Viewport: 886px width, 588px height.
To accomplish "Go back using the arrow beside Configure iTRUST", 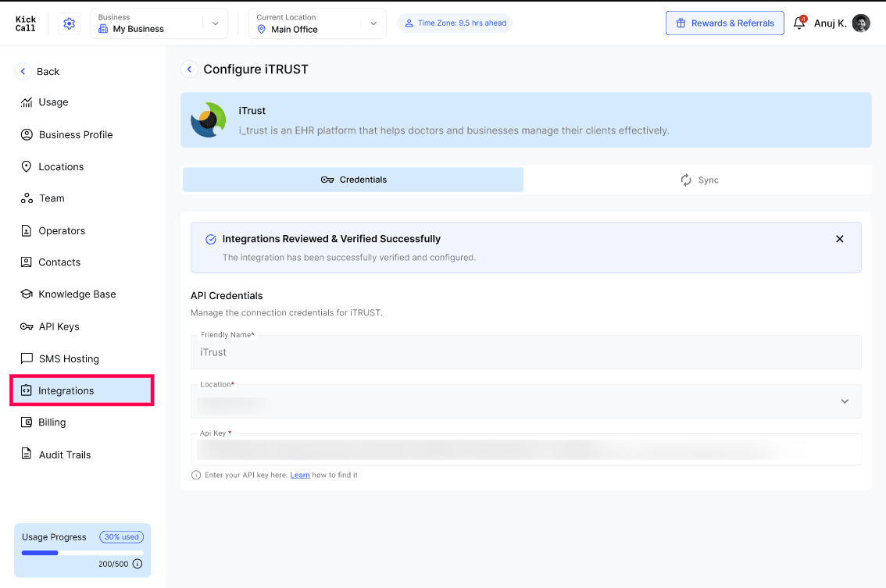I will [x=189, y=69].
